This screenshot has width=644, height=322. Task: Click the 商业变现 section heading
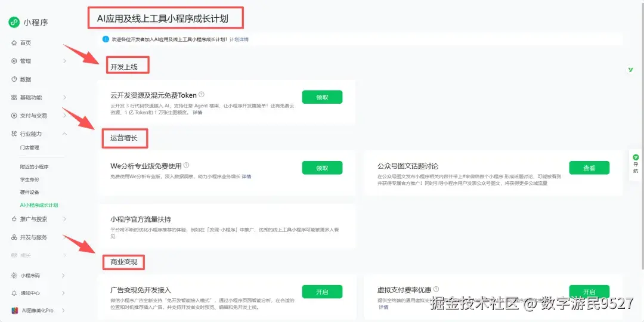[123, 261]
